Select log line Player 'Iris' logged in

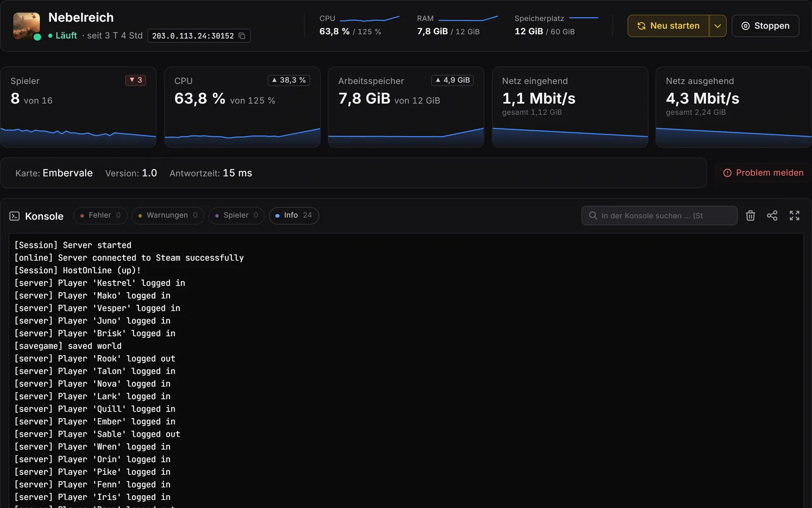92,497
